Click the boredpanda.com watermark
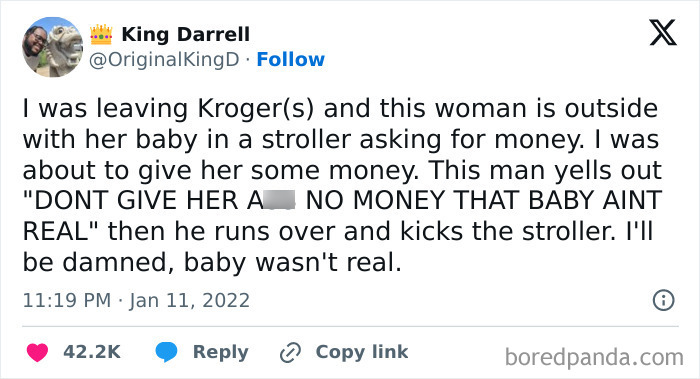Image resolution: width=700 pixels, height=379 pixels. click(x=594, y=358)
